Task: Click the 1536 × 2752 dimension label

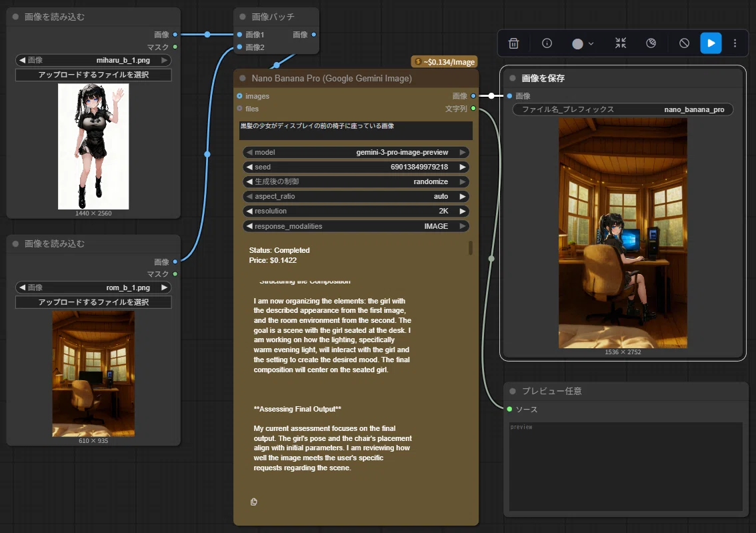Action: pyautogui.click(x=623, y=352)
